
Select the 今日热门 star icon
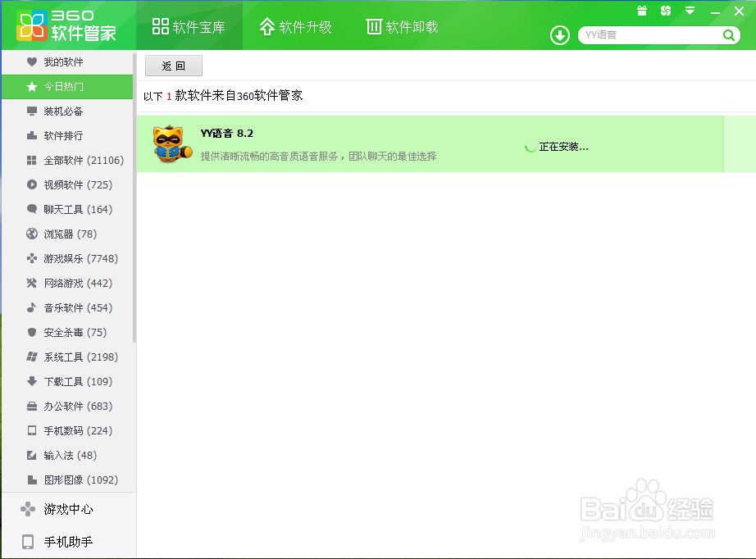point(32,86)
